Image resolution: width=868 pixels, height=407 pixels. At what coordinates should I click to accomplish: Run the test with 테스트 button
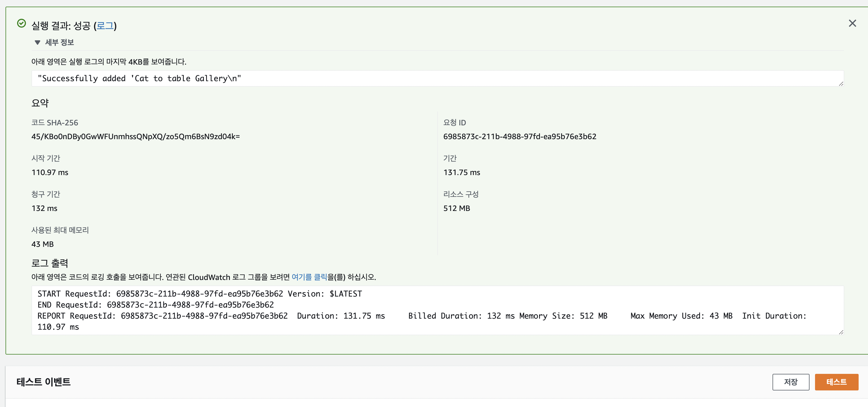(836, 382)
